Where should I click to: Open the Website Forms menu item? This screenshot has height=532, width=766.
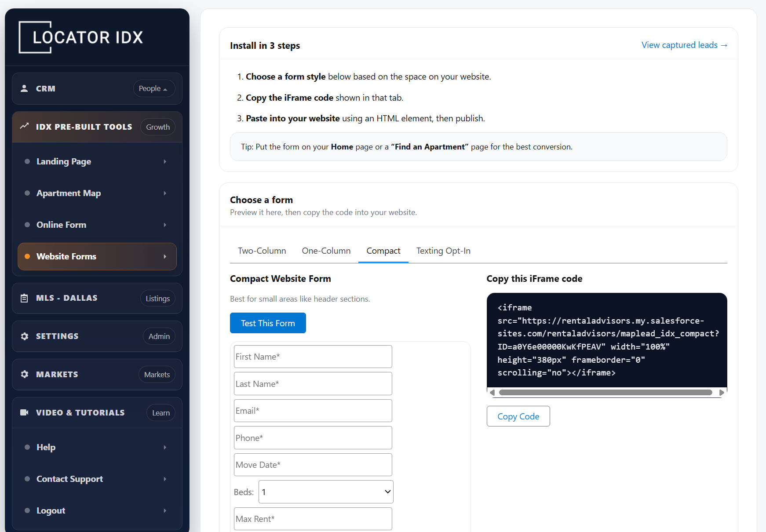click(97, 256)
